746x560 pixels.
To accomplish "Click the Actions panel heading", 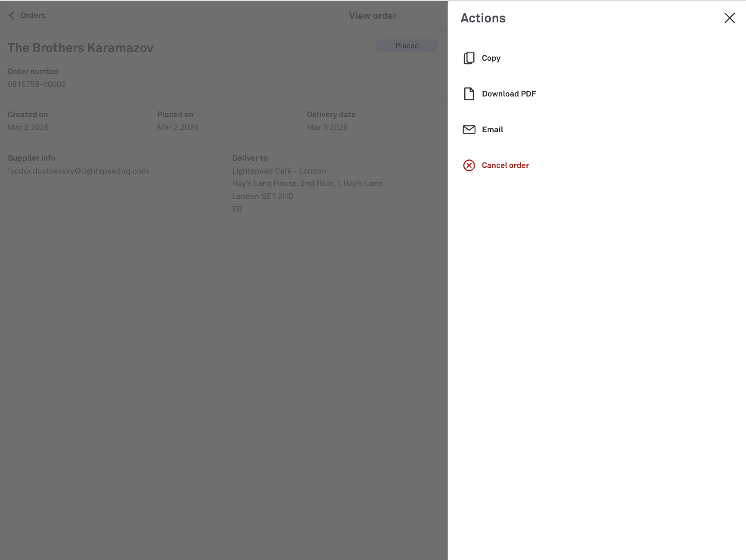I will pyautogui.click(x=483, y=18).
